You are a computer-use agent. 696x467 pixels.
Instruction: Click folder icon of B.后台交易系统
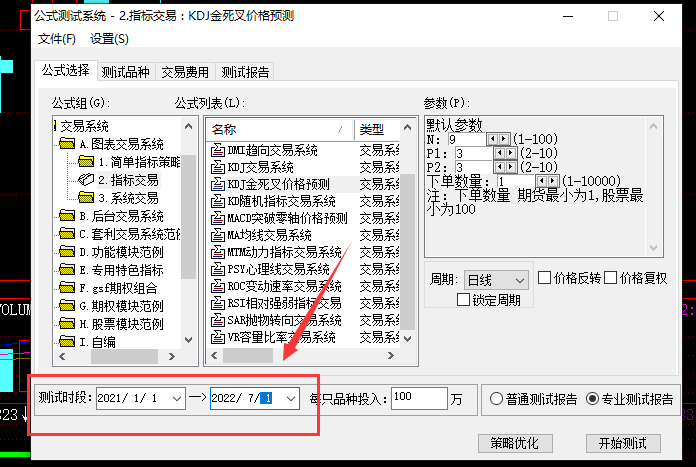click(67, 216)
